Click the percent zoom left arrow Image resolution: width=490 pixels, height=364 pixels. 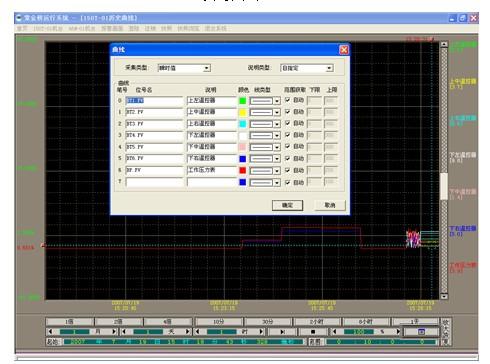point(334,332)
